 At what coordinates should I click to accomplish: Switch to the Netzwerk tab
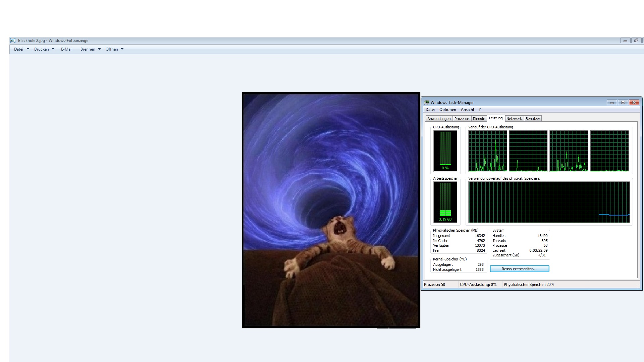(514, 119)
